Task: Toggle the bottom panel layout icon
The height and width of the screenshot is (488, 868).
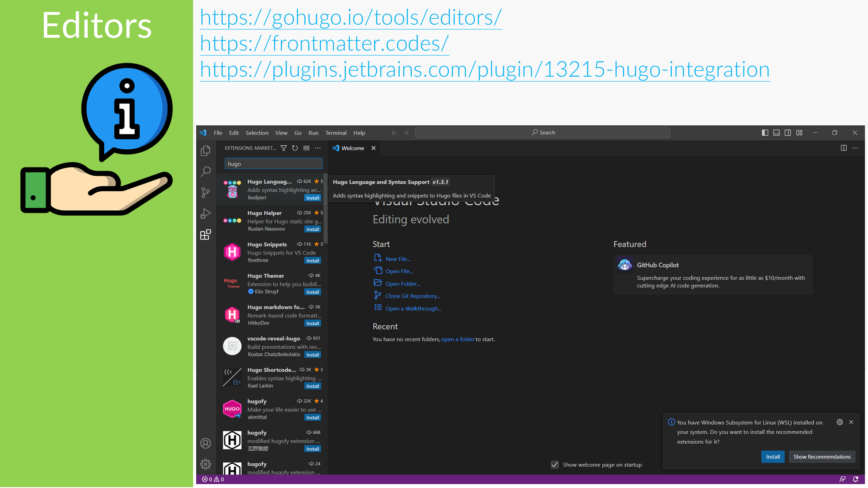Action: [776, 133]
